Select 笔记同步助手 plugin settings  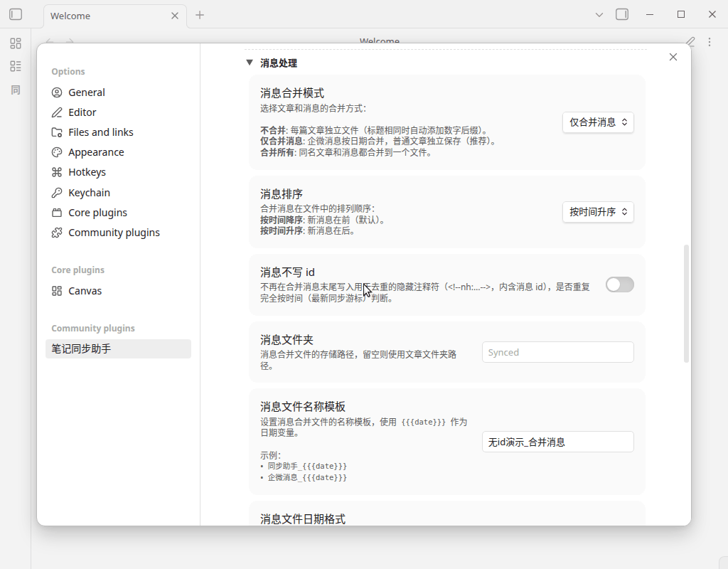pyautogui.click(x=118, y=349)
